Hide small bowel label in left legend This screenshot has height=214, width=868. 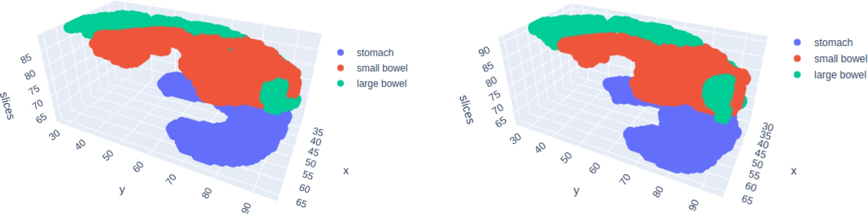click(x=382, y=68)
